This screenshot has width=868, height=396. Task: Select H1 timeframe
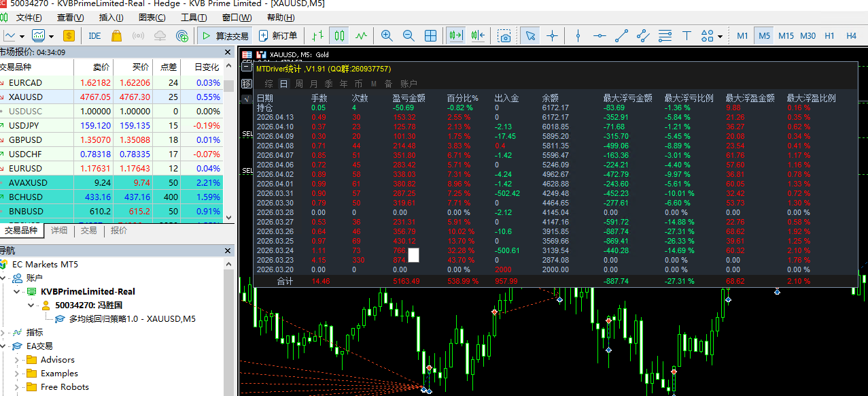coord(829,35)
